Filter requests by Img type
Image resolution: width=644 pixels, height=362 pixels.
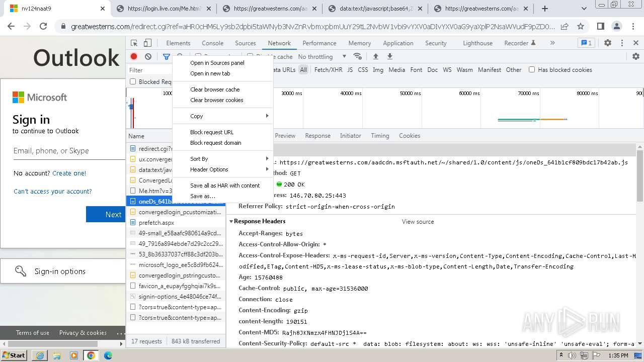point(378,70)
